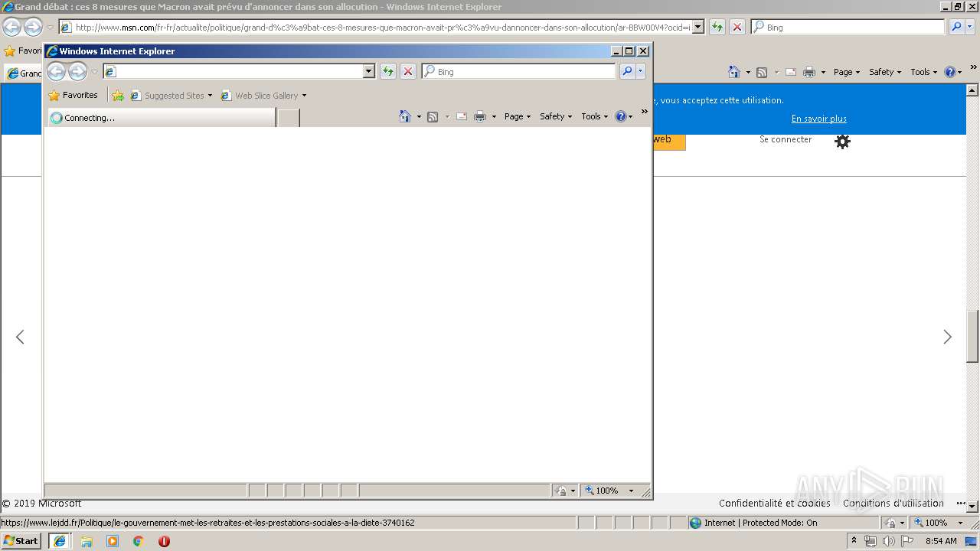Open Start menu
This screenshot has height=551, width=980.
tap(21, 541)
